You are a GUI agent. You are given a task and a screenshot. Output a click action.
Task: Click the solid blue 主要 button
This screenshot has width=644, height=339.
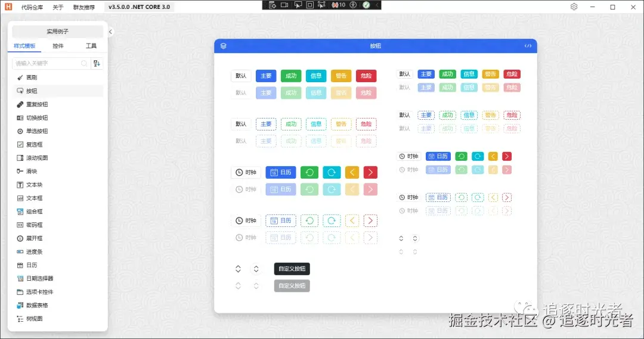(266, 76)
